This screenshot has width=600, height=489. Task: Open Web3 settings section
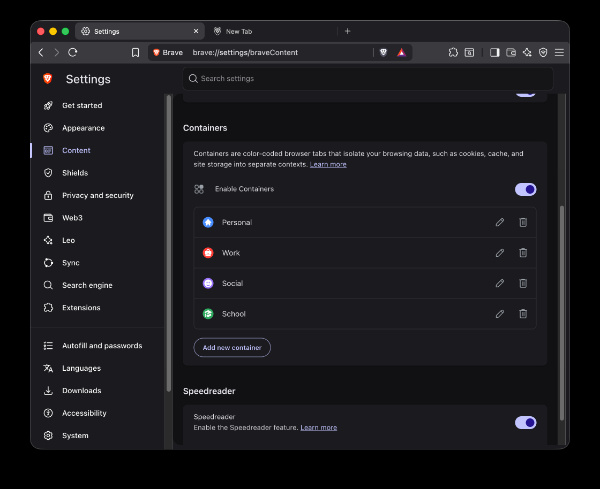[72, 218]
